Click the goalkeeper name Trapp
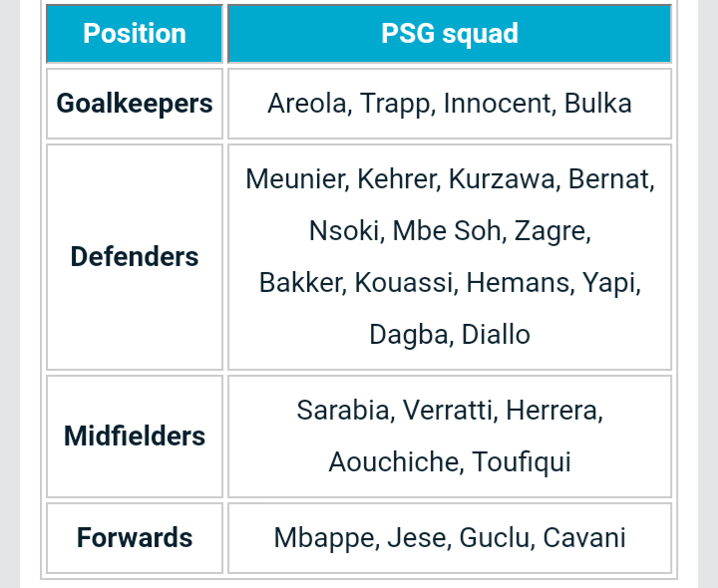The image size is (718, 588). click(x=395, y=104)
